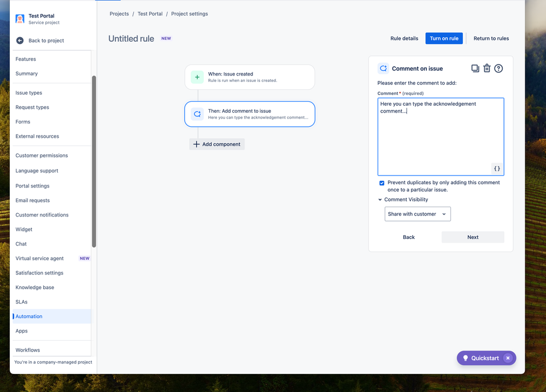Delete the component with trash icon
The width and height of the screenshot is (546, 392).
coord(487,68)
